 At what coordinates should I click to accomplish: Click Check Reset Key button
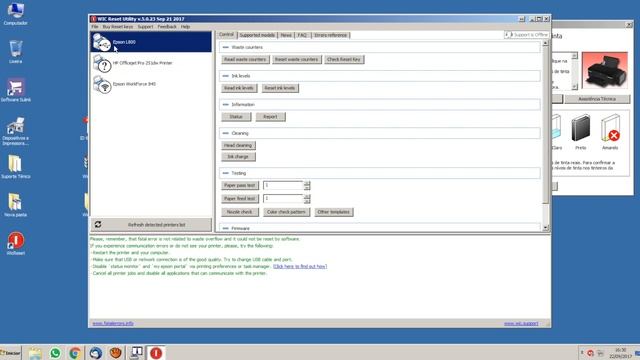coord(344,60)
